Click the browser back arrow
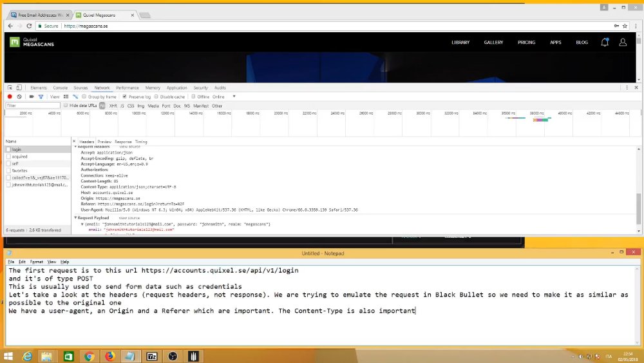This screenshot has height=363, width=644. 10,26
